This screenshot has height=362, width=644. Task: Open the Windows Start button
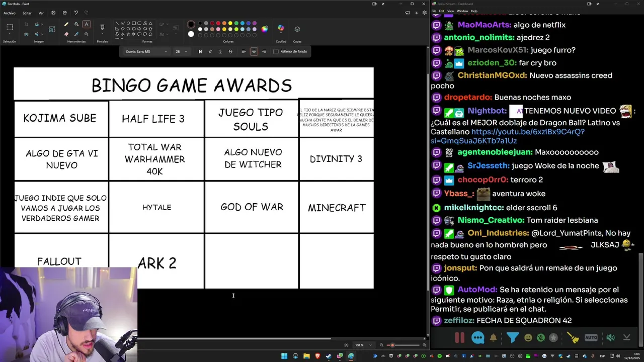point(284,356)
